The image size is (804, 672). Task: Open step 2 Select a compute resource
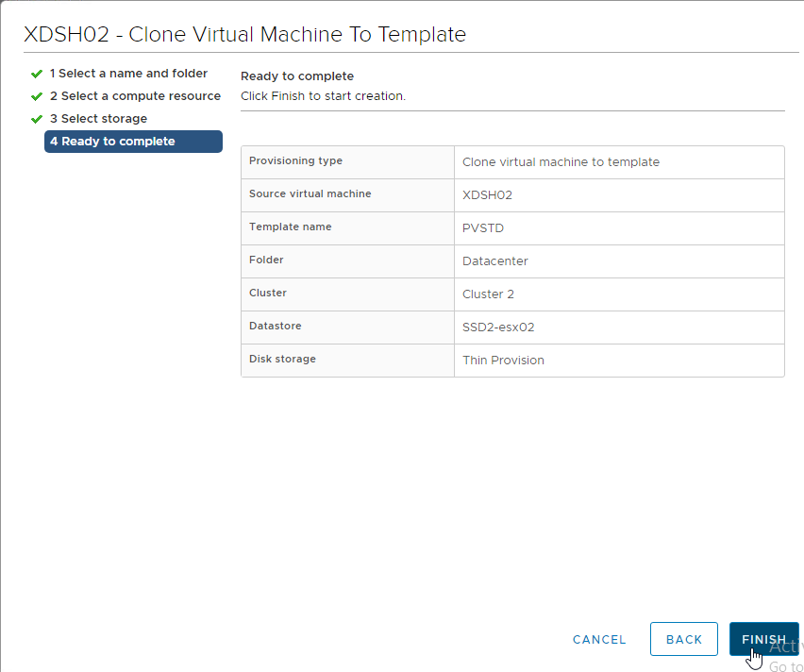[x=135, y=96]
